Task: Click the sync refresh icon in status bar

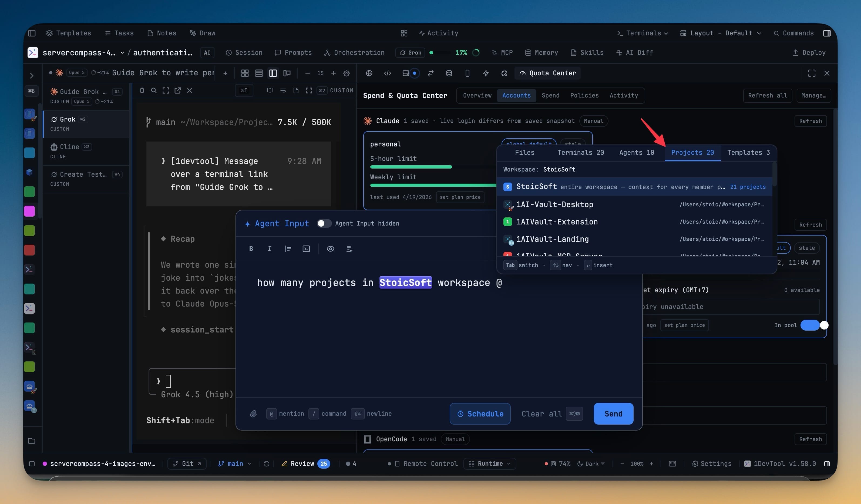Action: coord(267,464)
